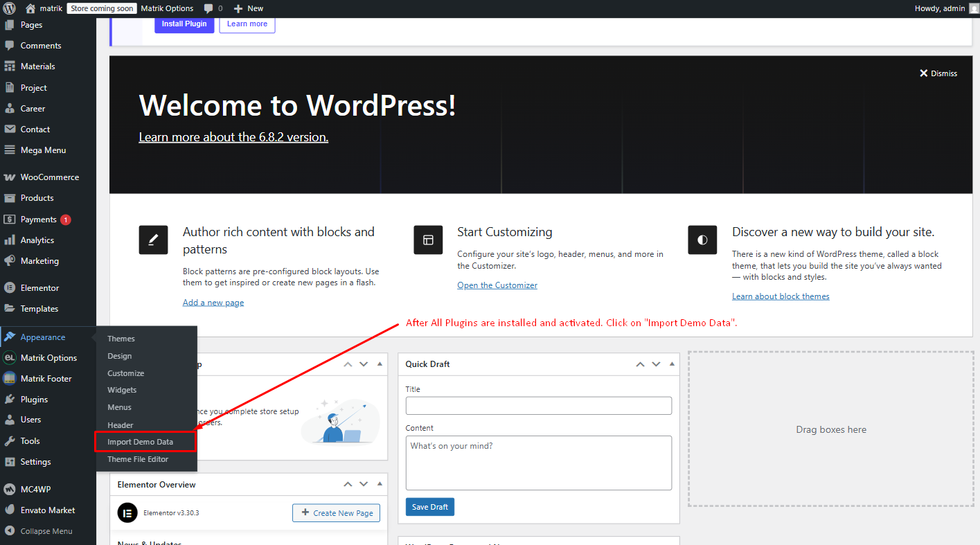Click the Comments sidebar icon
Viewport: 980px width, 545px height.
(10, 46)
